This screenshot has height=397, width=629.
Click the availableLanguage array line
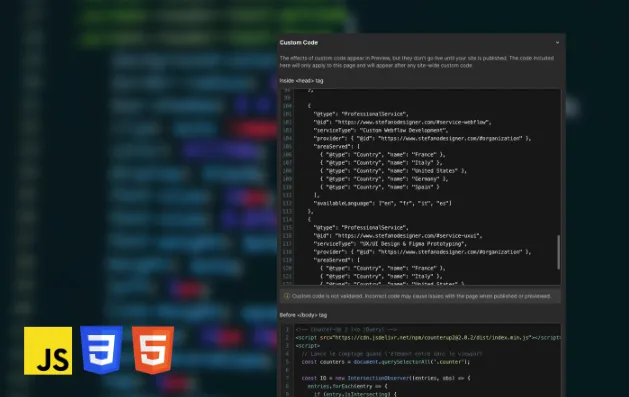pyautogui.click(x=383, y=203)
